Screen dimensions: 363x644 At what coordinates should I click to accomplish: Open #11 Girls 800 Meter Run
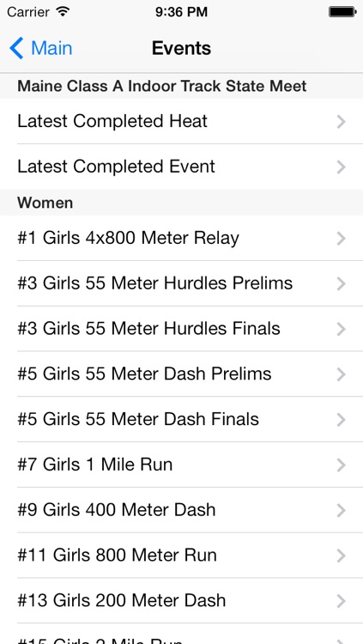(182, 556)
